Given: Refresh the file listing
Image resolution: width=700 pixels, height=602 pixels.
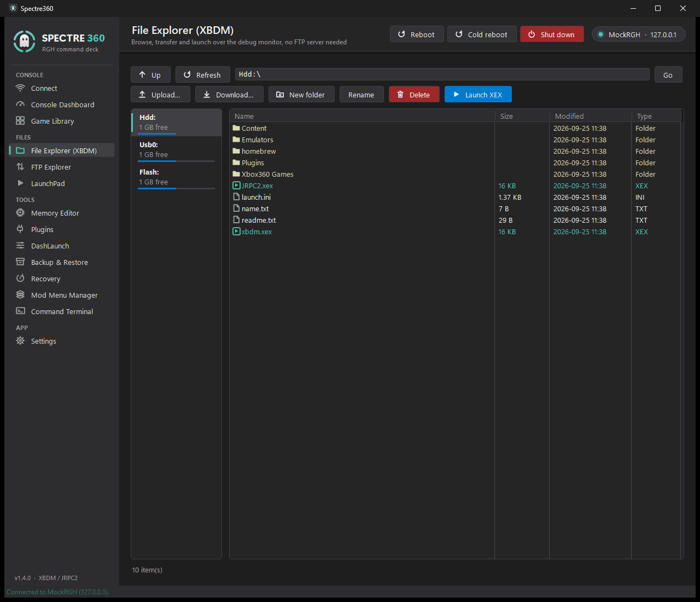Looking at the screenshot, I should coord(203,75).
